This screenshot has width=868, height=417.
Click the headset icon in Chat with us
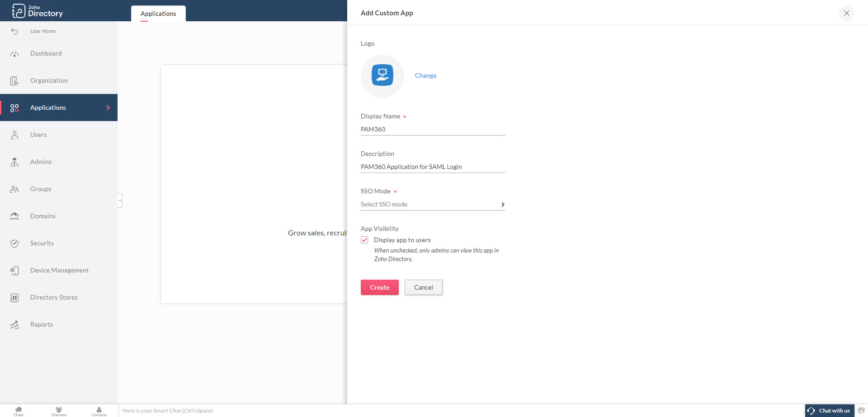coord(811,411)
